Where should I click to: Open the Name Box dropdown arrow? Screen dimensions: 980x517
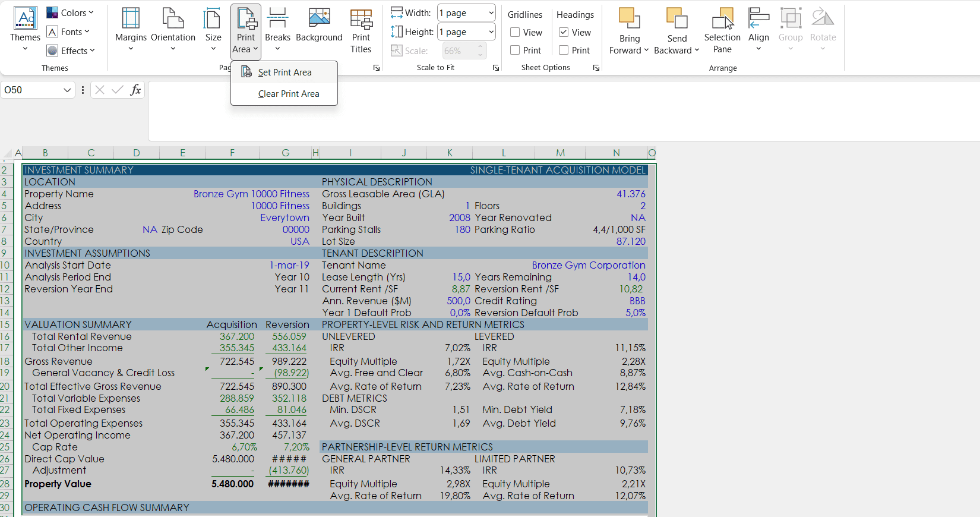point(67,90)
